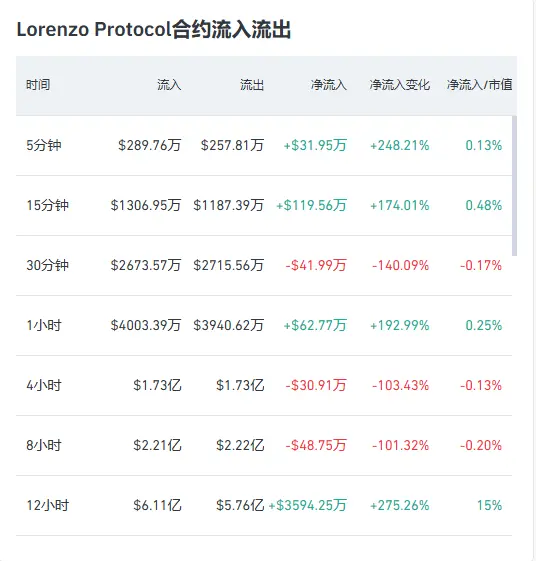Click the +248.21% net inflow change
This screenshot has width=536, height=561.
[400, 146]
